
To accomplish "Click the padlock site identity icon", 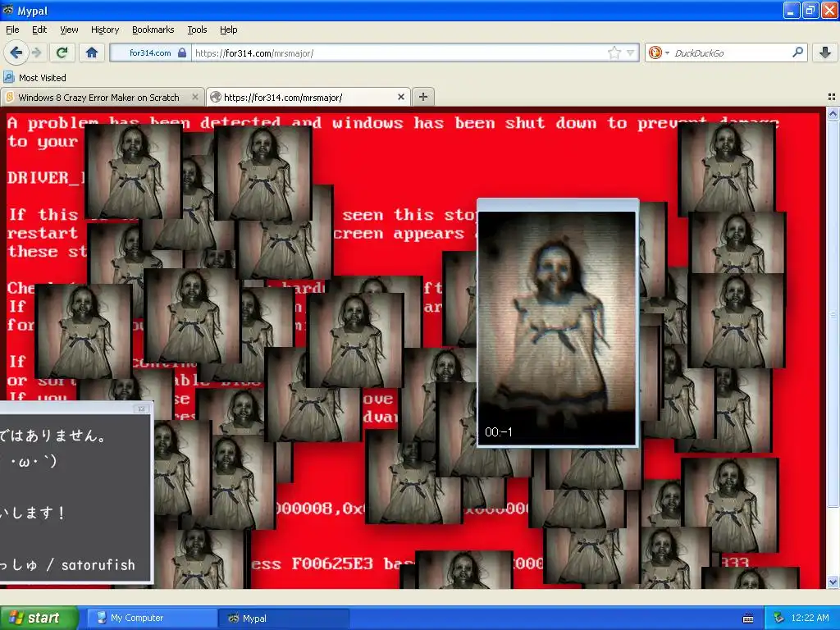I will 182,52.
